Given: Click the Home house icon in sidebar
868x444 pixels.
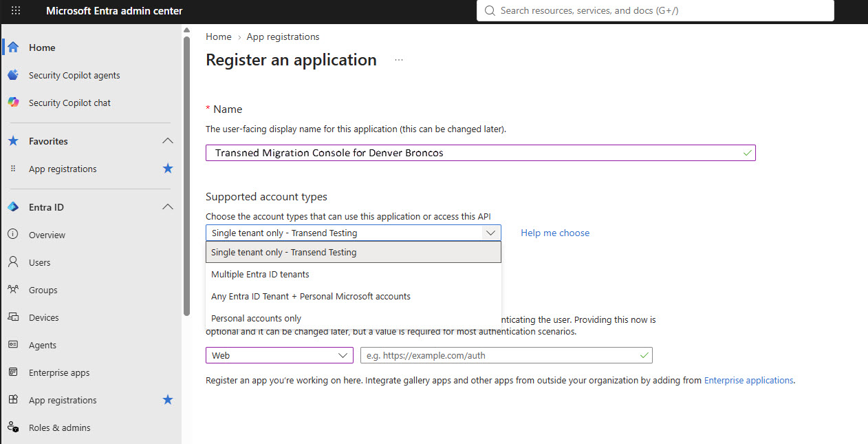Looking at the screenshot, I should (x=13, y=47).
